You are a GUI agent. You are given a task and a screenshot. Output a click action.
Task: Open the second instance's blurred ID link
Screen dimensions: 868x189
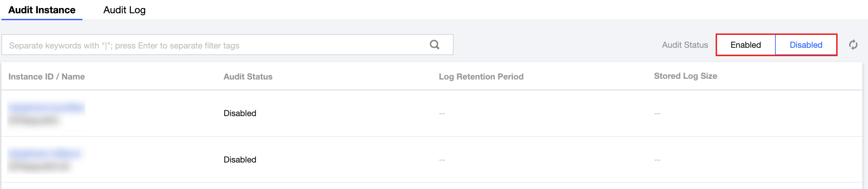45,154
